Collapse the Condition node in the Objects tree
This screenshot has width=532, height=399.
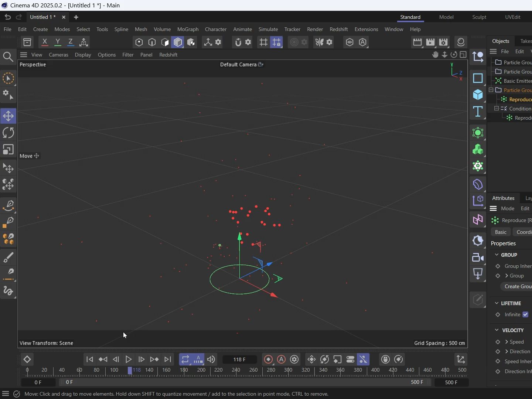[x=497, y=108]
